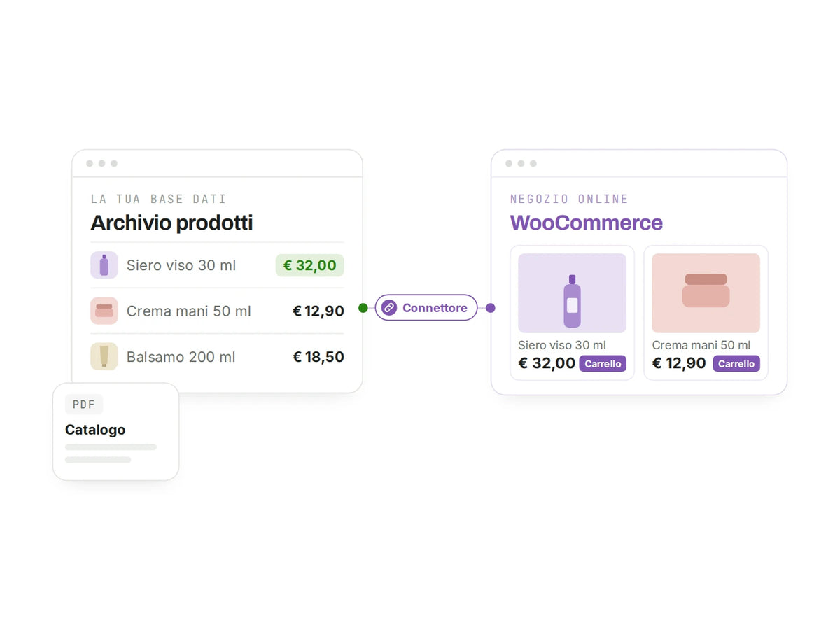Select the Siero viso 30 ml row label

181,265
